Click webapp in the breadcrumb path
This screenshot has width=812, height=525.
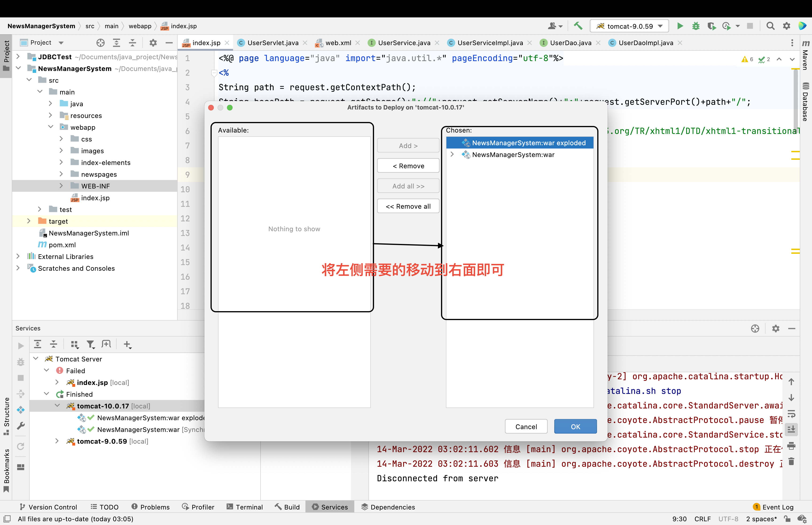pyautogui.click(x=140, y=26)
